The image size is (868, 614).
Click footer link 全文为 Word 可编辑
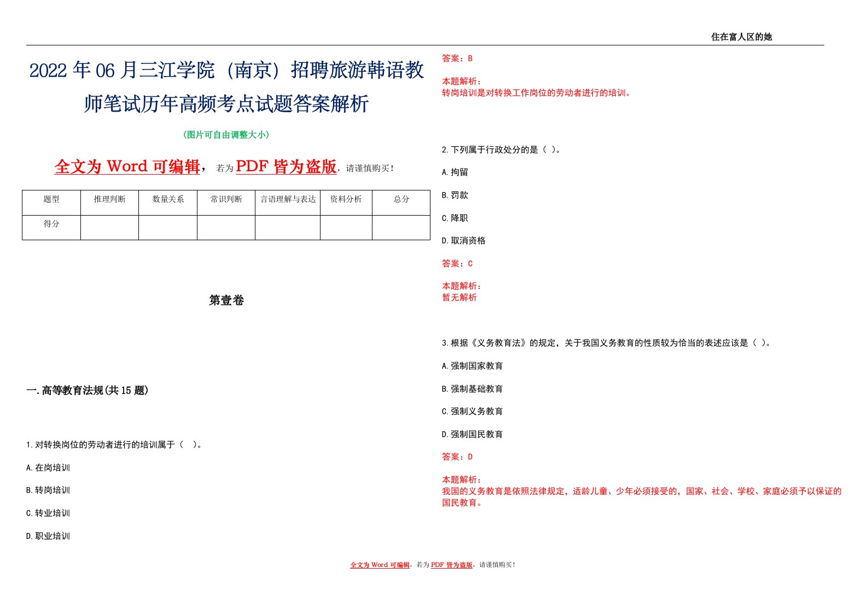380,565
